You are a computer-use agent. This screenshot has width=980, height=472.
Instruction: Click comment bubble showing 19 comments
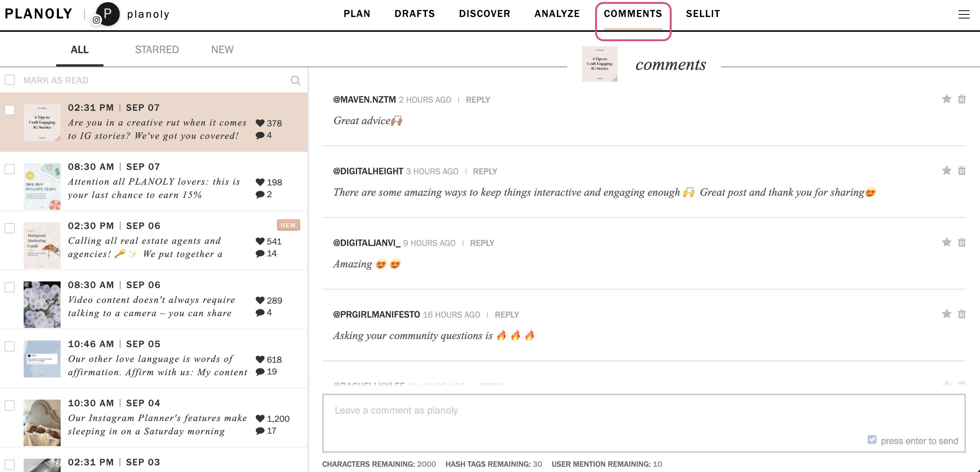pyautogui.click(x=260, y=372)
